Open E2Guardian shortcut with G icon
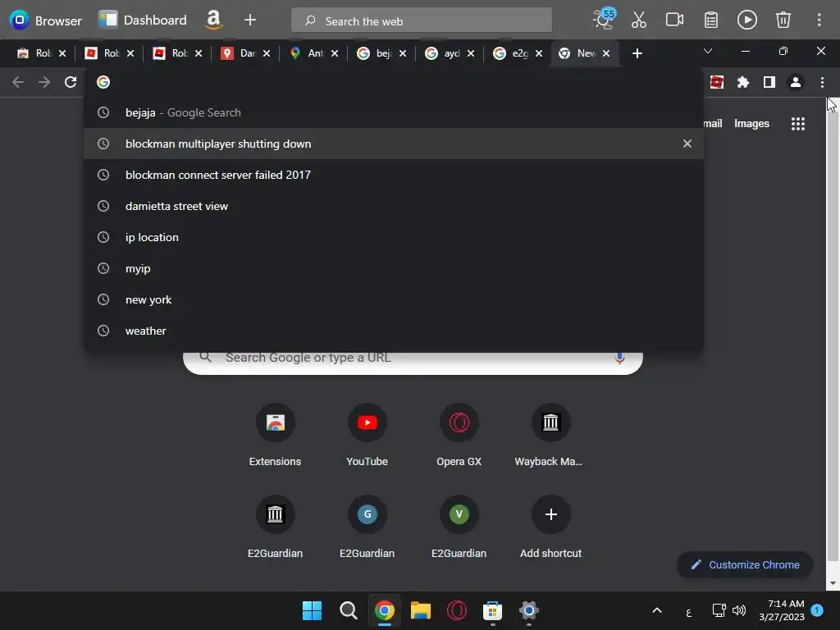Image resolution: width=840 pixels, height=630 pixels. [x=367, y=527]
